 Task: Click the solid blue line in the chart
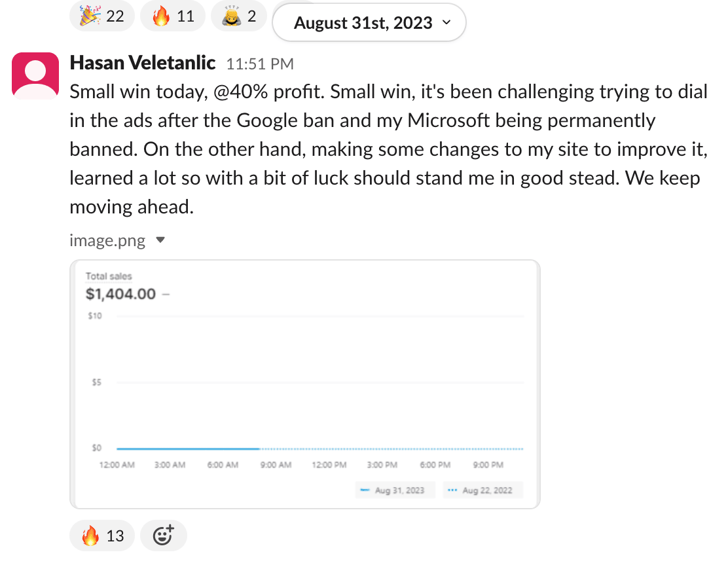coord(189,448)
